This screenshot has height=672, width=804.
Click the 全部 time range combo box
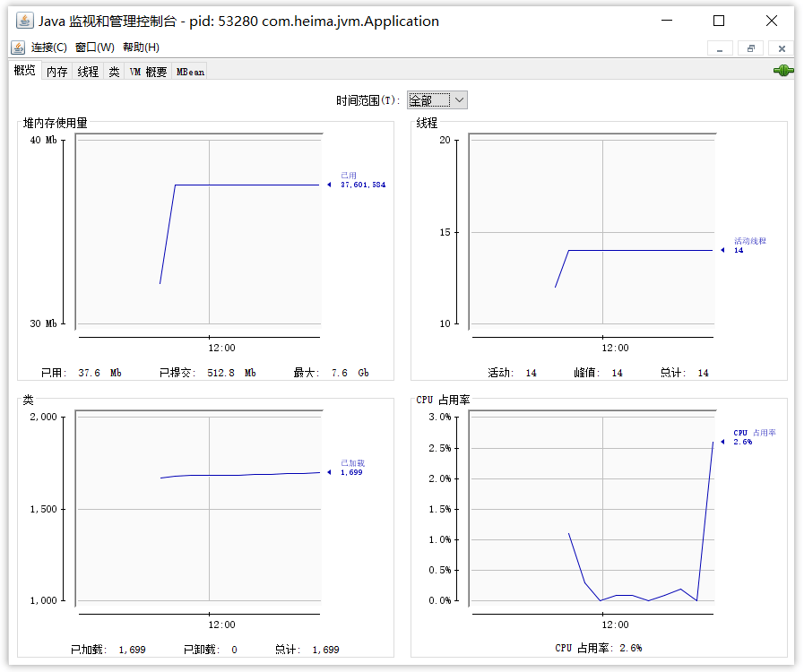[x=437, y=100]
